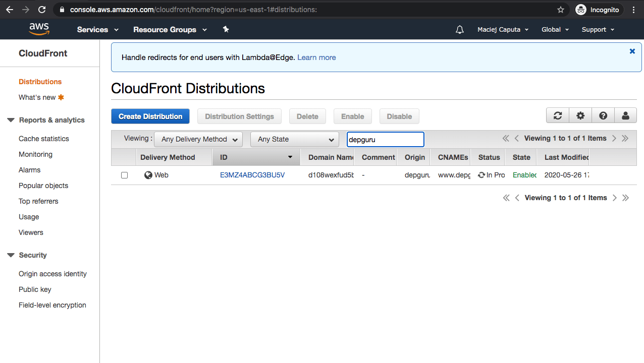Open distribution E3MZ4ABCG3BU5V link
The height and width of the screenshot is (363, 644).
(252, 175)
